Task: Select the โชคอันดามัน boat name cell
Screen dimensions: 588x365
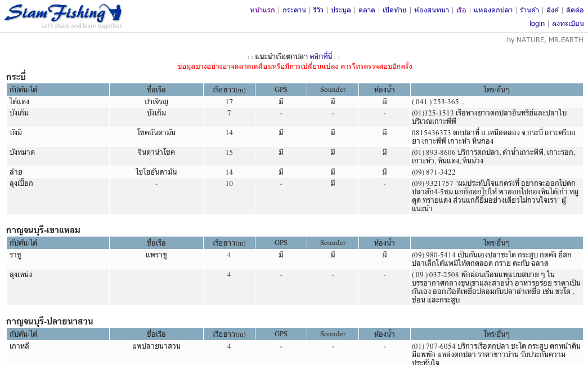Action: (156, 132)
